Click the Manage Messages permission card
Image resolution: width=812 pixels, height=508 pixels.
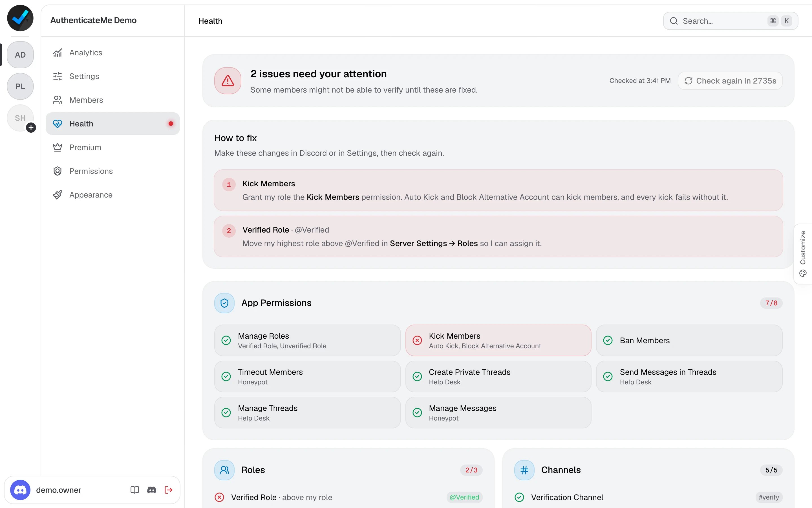pyautogui.click(x=498, y=413)
